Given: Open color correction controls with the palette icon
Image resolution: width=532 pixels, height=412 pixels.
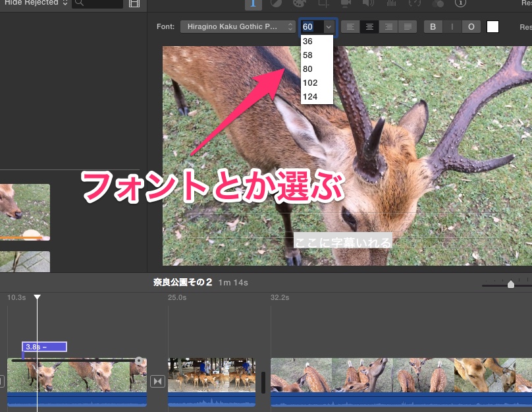Looking at the screenshot, I should coord(299,4).
